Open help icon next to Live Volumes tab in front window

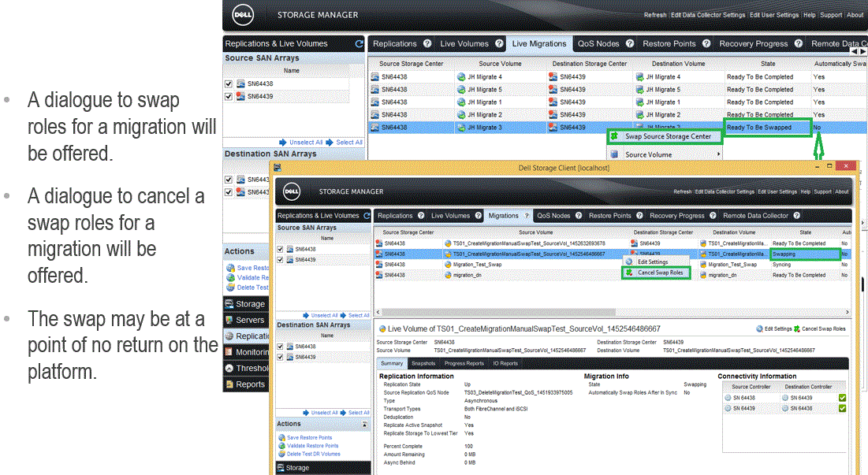(x=479, y=216)
